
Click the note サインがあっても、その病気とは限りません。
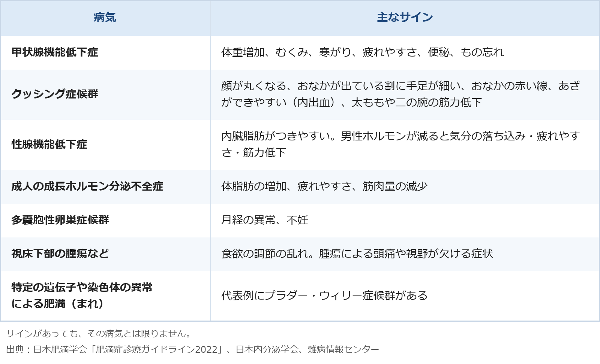point(99,333)
